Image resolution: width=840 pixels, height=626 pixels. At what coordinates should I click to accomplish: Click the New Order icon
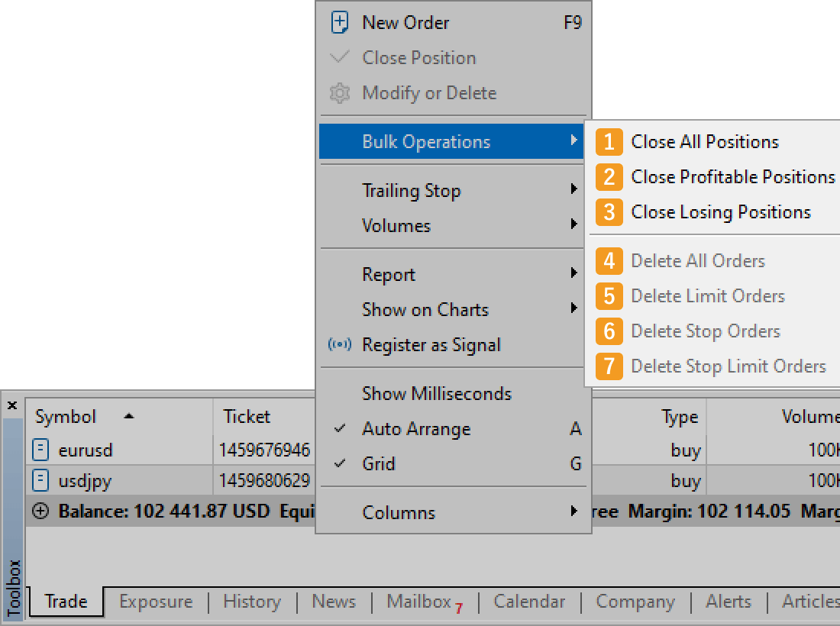[x=339, y=23]
